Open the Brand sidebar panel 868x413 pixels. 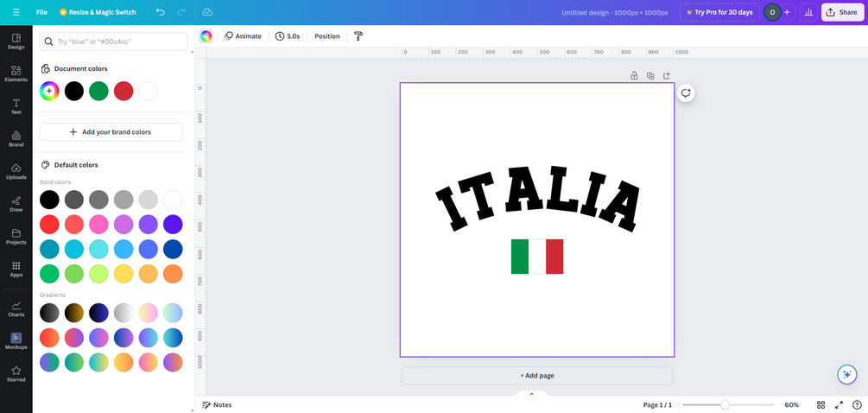click(x=16, y=139)
